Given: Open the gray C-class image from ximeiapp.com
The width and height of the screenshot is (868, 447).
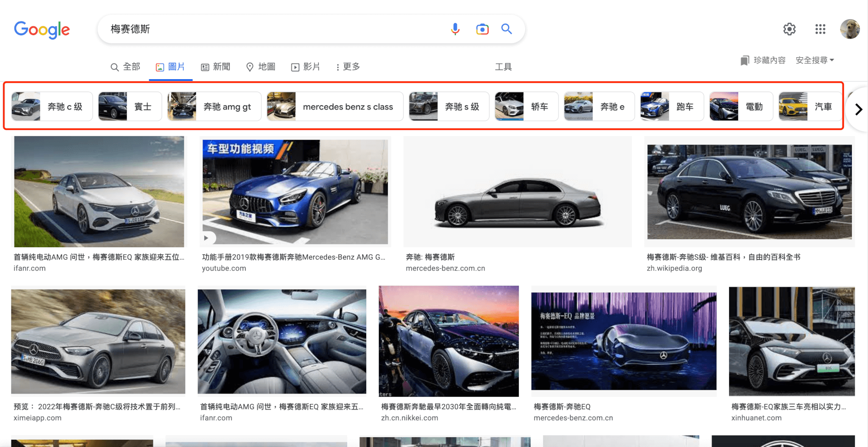Looking at the screenshot, I should 98,341.
